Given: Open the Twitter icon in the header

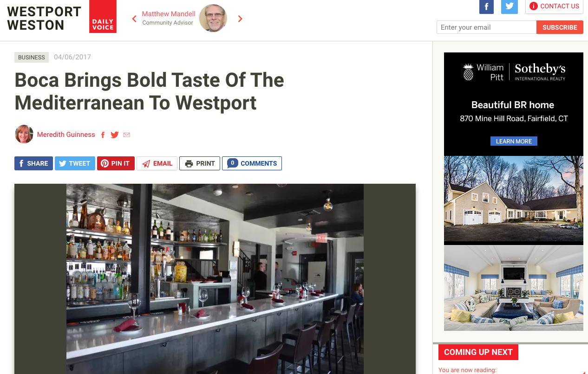Looking at the screenshot, I should click(x=510, y=6).
